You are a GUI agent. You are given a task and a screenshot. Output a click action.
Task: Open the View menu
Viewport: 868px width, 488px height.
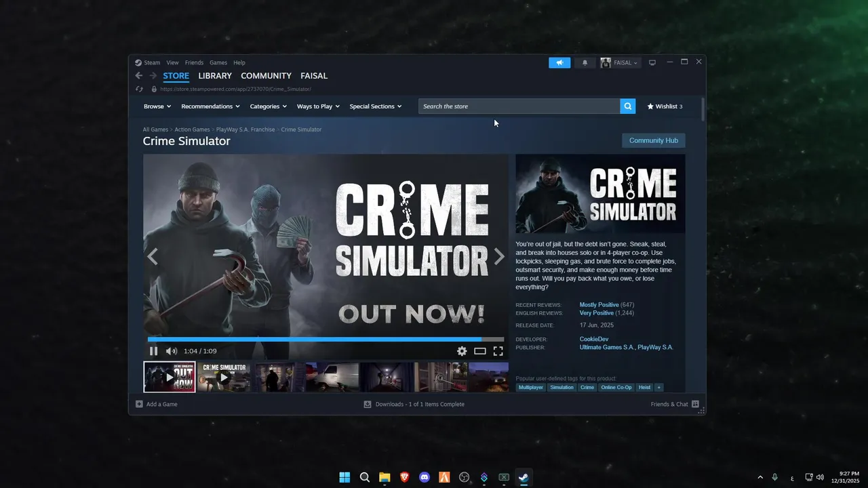click(x=172, y=62)
